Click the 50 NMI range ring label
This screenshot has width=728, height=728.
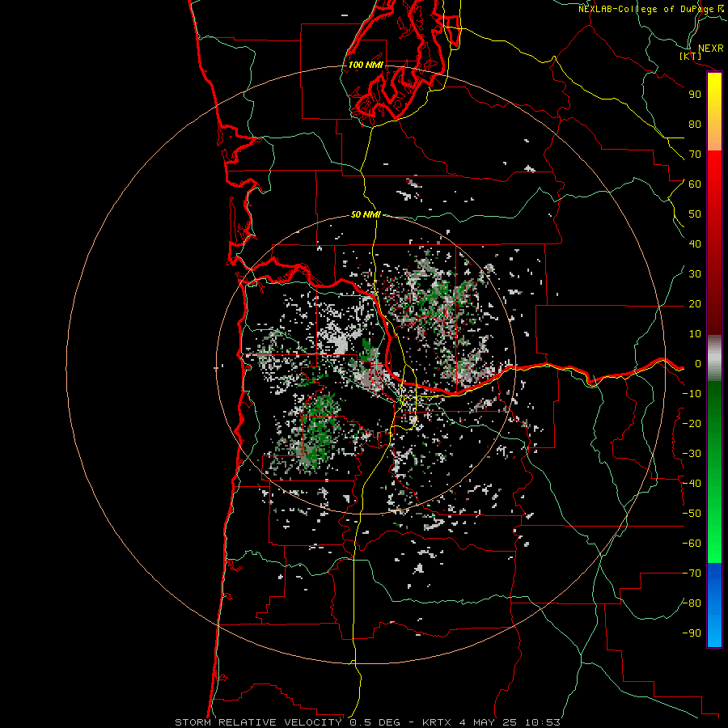(x=366, y=214)
